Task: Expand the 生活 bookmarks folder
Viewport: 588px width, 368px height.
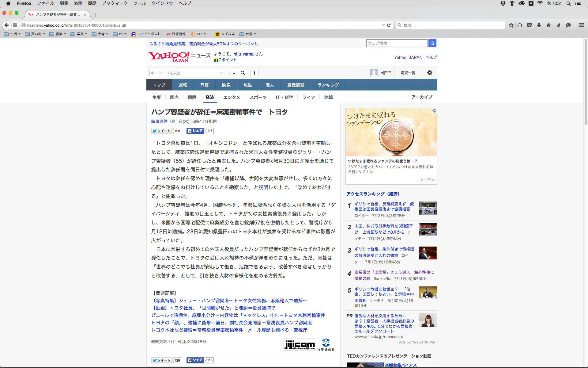Action: [12, 34]
